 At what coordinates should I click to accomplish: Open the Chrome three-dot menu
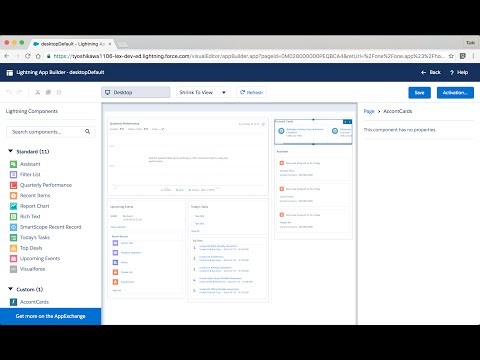click(473, 56)
